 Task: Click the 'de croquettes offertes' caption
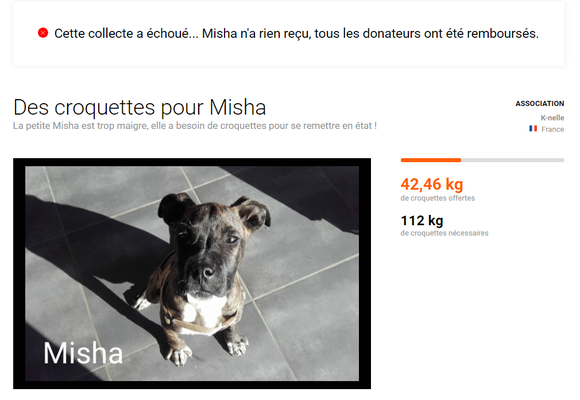coord(438,198)
